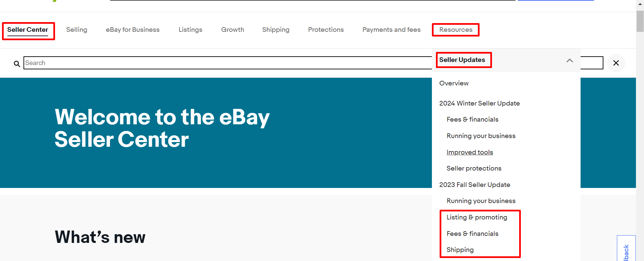Viewport: 644px width, 261px height.
Task: Open the Seller protections link
Action: click(474, 168)
